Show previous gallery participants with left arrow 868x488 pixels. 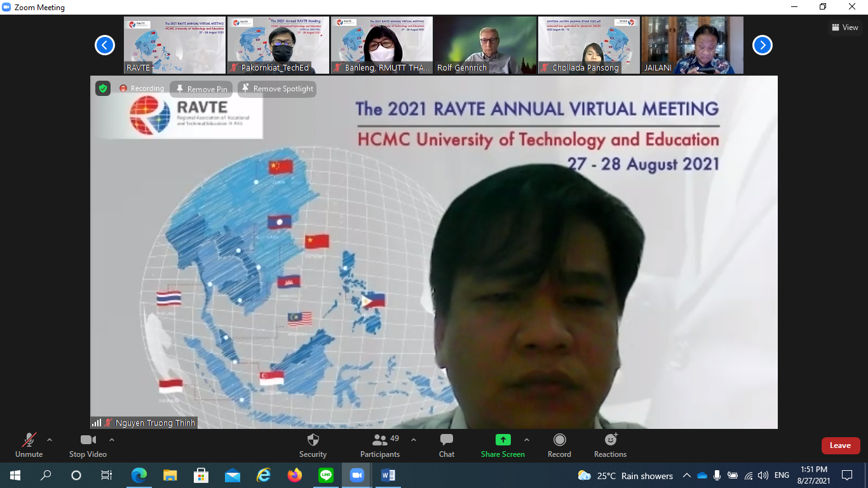(105, 45)
